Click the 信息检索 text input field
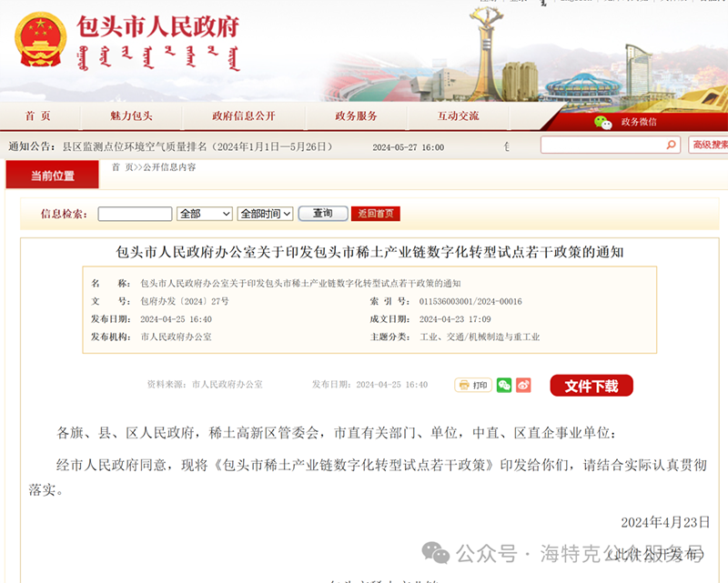This screenshot has height=583, width=728. tap(135, 214)
